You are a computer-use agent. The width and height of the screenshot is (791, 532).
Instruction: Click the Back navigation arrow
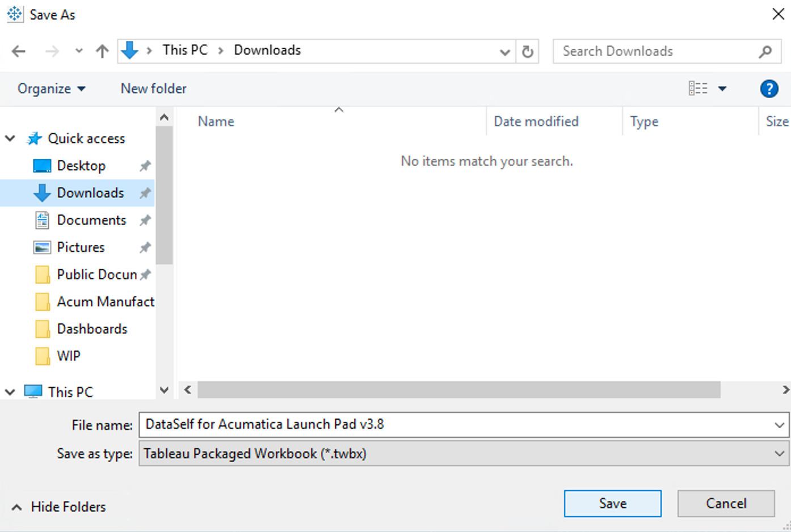click(x=19, y=52)
